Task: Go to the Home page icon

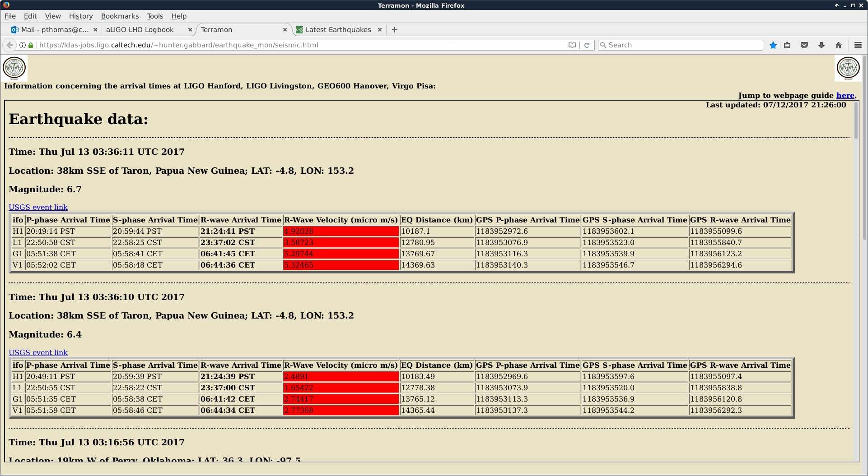Action: [839, 45]
